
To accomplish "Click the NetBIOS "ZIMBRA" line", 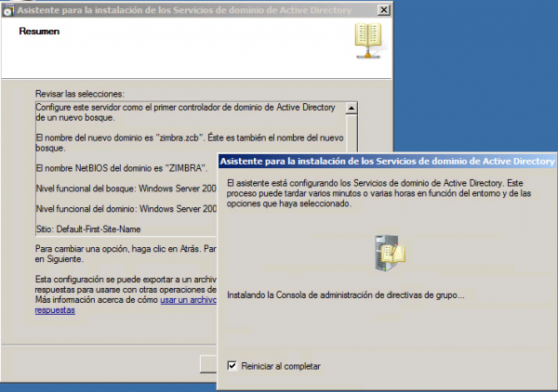I will pos(122,168).
